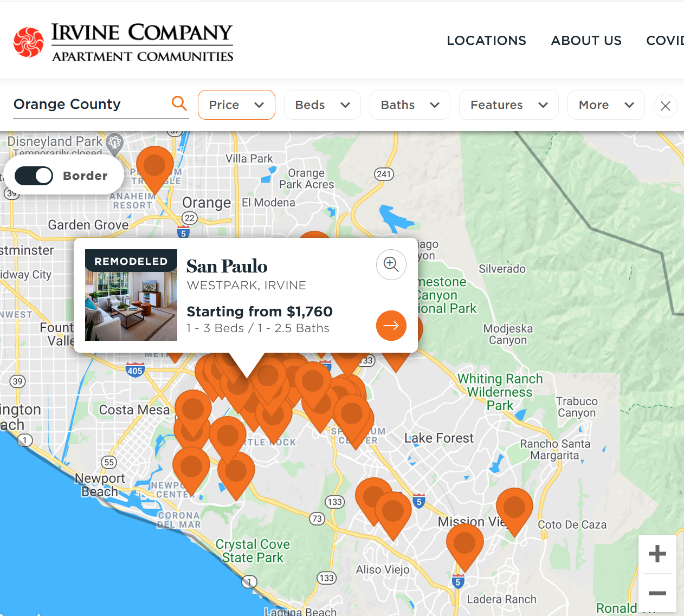Screen dimensions: 684x616
Task: Open the Locations menu item
Action: click(x=486, y=41)
